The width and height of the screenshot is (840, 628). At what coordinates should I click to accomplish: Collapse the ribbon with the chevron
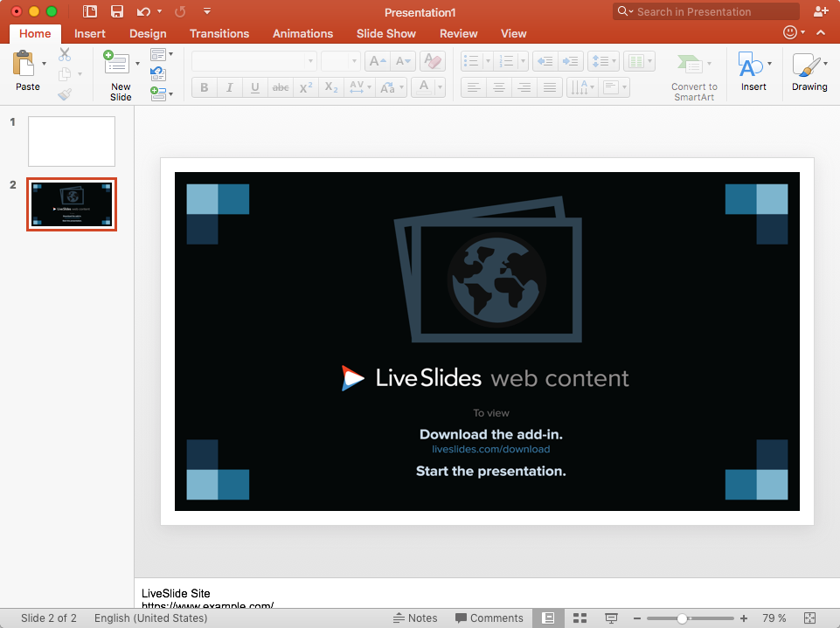click(821, 32)
